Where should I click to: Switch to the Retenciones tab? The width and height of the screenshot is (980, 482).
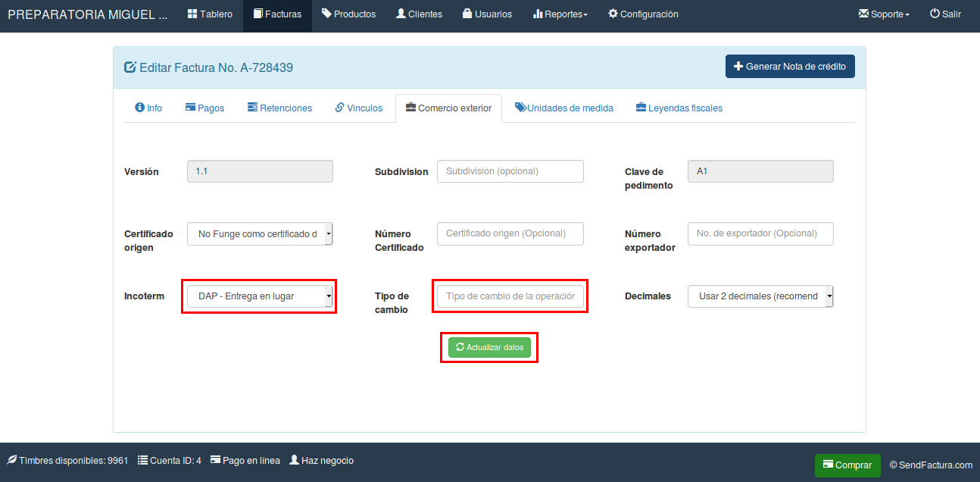pos(279,108)
